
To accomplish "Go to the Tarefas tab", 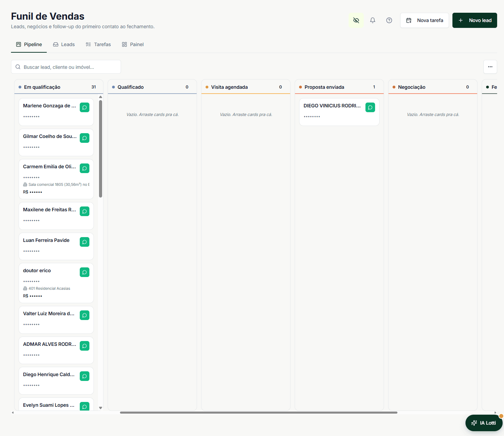I will coord(98,44).
